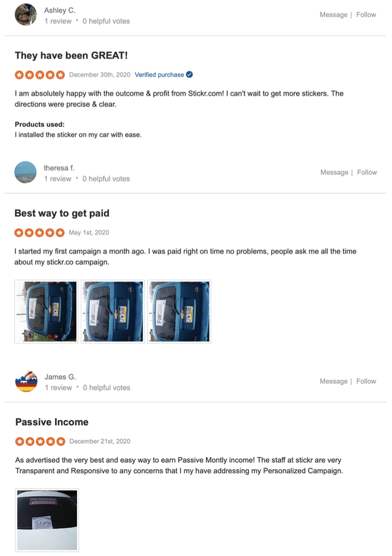
Task: Follow James G.
Action: click(366, 382)
